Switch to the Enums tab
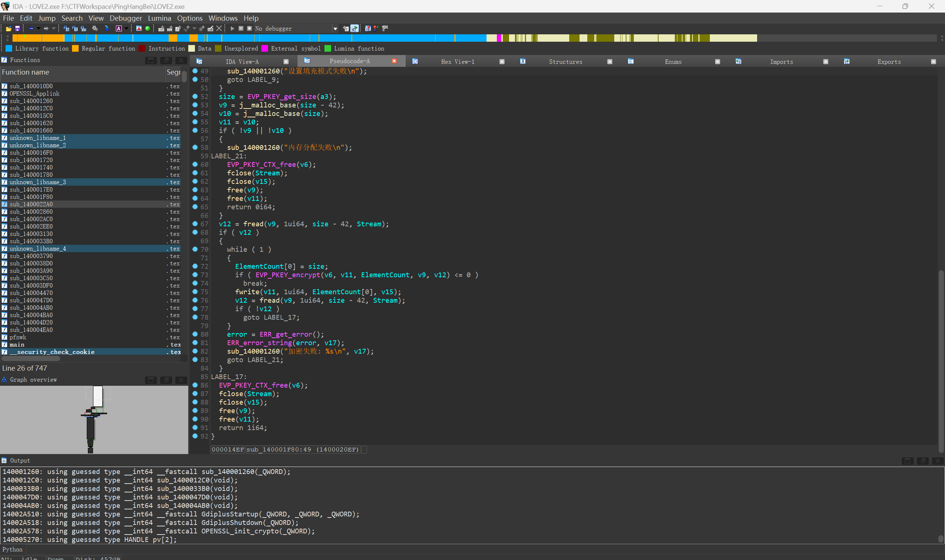945x560 pixels. tap(673, 62)
